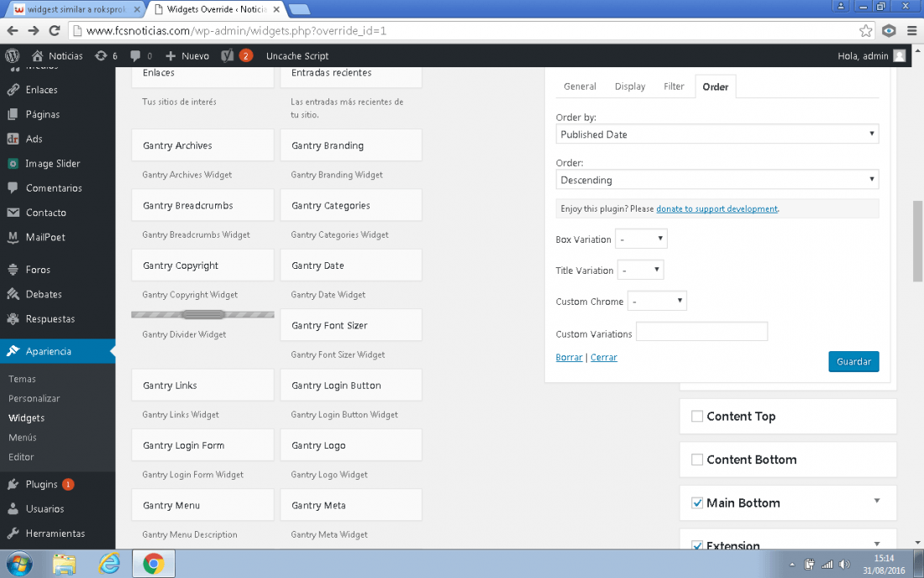This screenshot has height=578, width=924.
Task: Click the browser address bar
Action: [x=471, y=30]
